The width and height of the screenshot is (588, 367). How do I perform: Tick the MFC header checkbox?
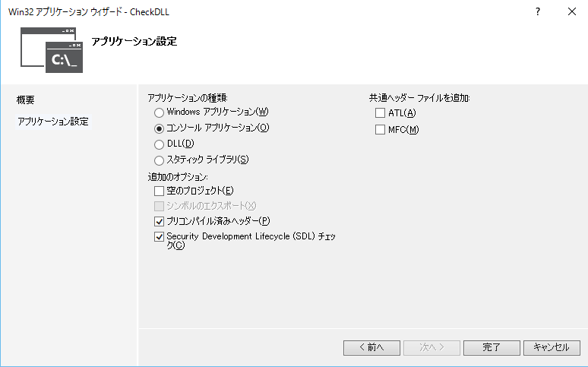click(x=381, y=130)
